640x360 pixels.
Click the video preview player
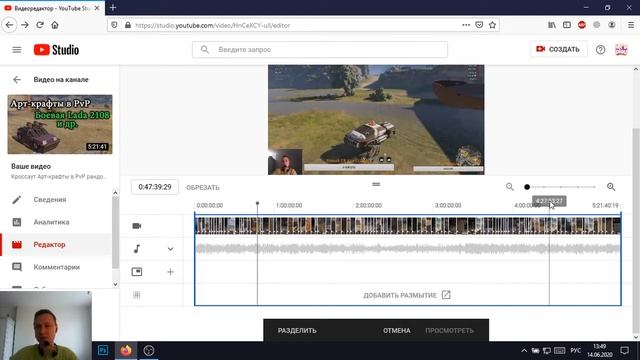click(376, 120)
